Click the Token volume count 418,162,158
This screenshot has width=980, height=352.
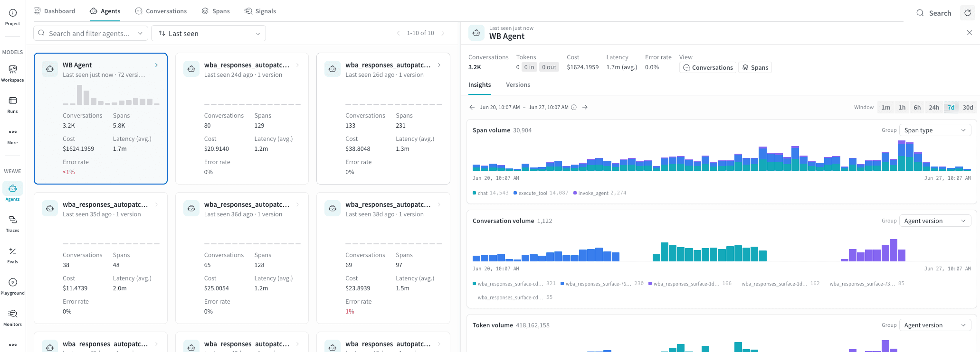coord(533,325)
